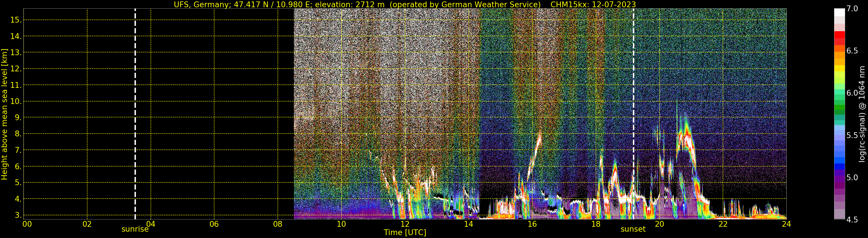
Task: Click the '3.' height axis tick label
Action: [18, 215]
